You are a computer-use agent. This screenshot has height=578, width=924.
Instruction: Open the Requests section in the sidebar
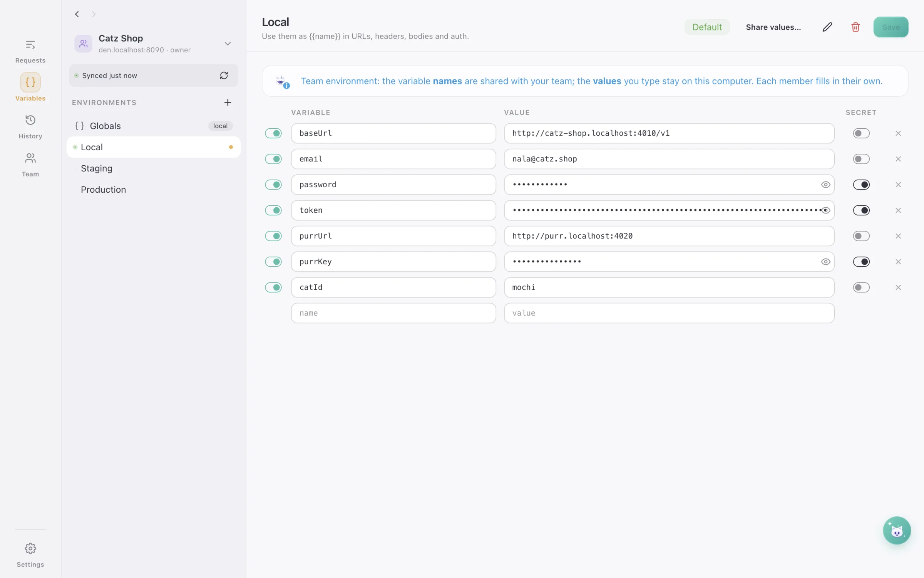click(x=30, y=51)
